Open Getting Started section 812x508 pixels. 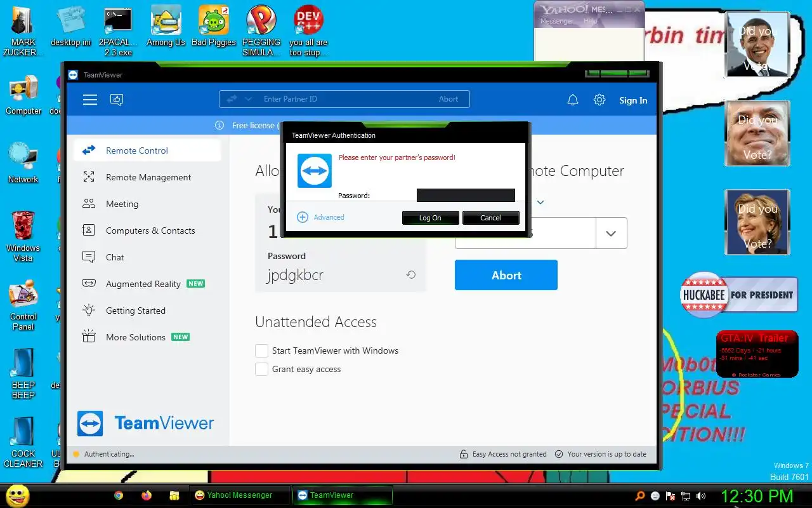(147, 311)
